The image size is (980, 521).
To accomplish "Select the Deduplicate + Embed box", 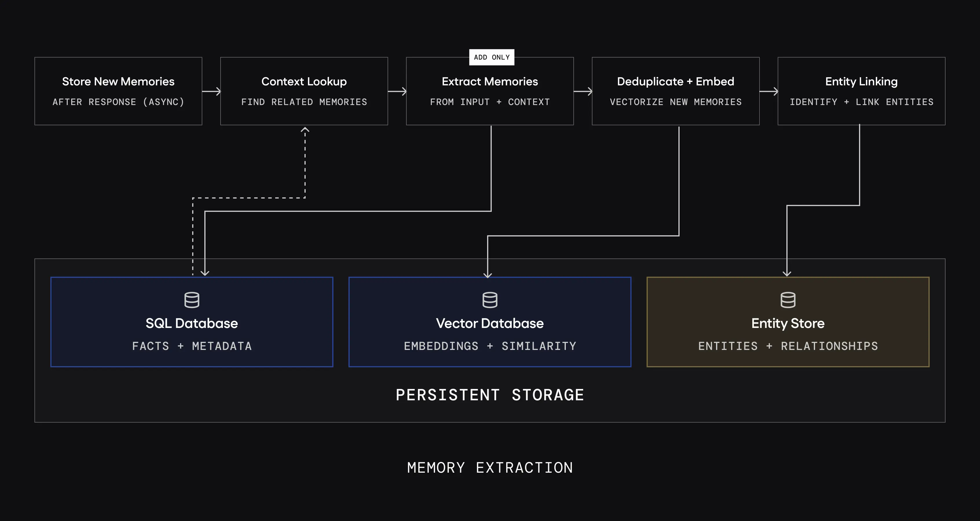I will pyautogui.click(x=676, y=91).
